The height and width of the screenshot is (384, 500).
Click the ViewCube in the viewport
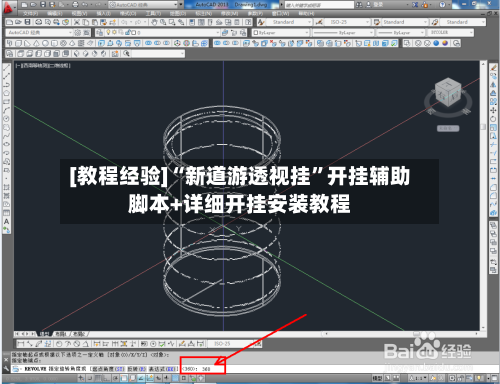coord(448,92)
